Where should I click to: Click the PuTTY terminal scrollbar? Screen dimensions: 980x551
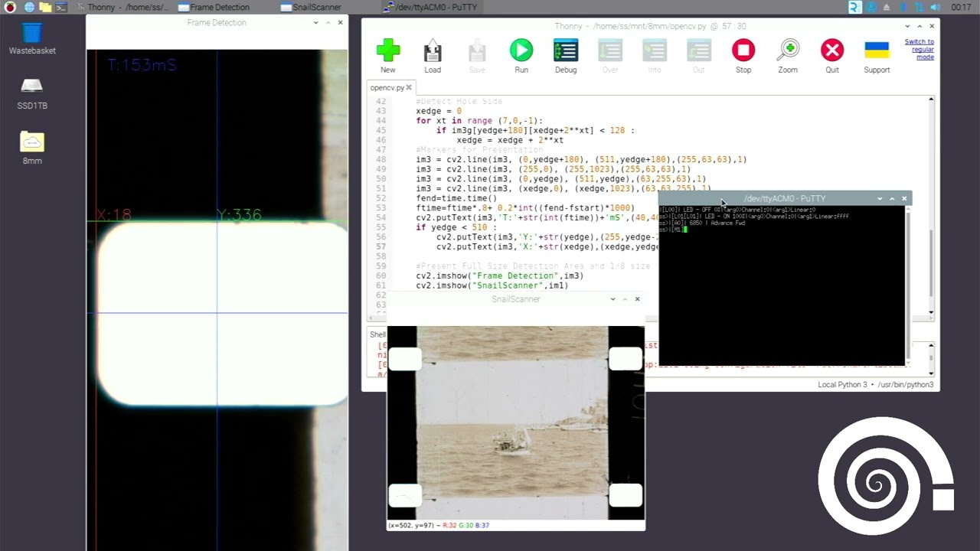[907, 285]
